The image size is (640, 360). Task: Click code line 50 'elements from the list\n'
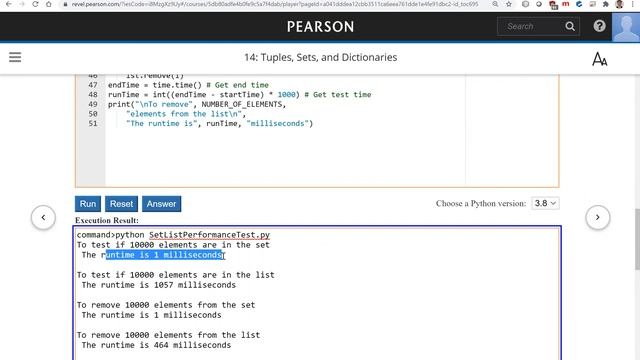click(x=186, y=114)
